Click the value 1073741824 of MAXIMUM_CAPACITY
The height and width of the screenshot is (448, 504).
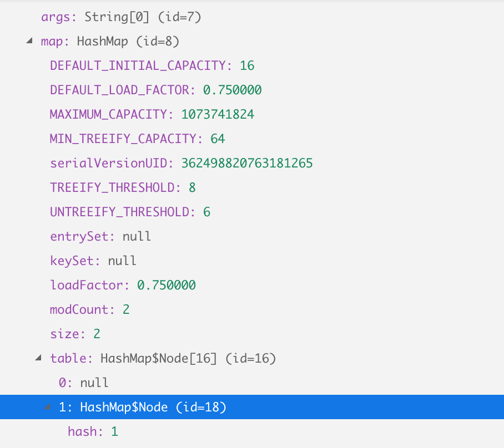pos(218,115)
